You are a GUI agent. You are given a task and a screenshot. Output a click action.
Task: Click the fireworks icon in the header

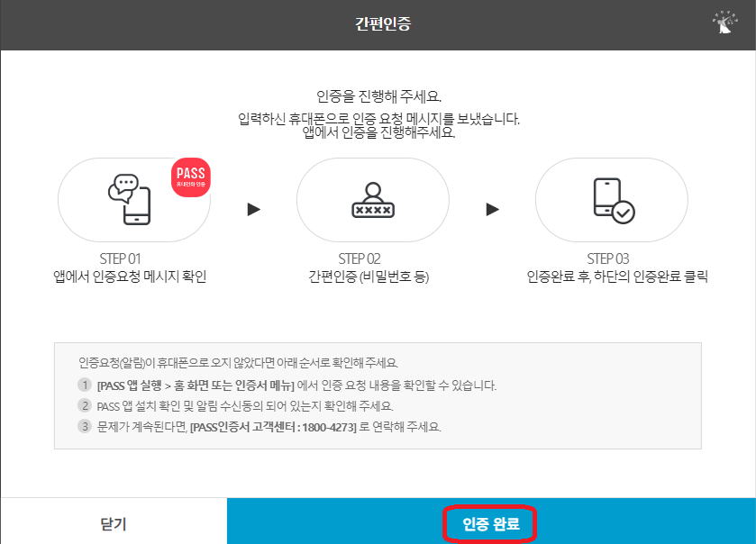coord(725,23)
